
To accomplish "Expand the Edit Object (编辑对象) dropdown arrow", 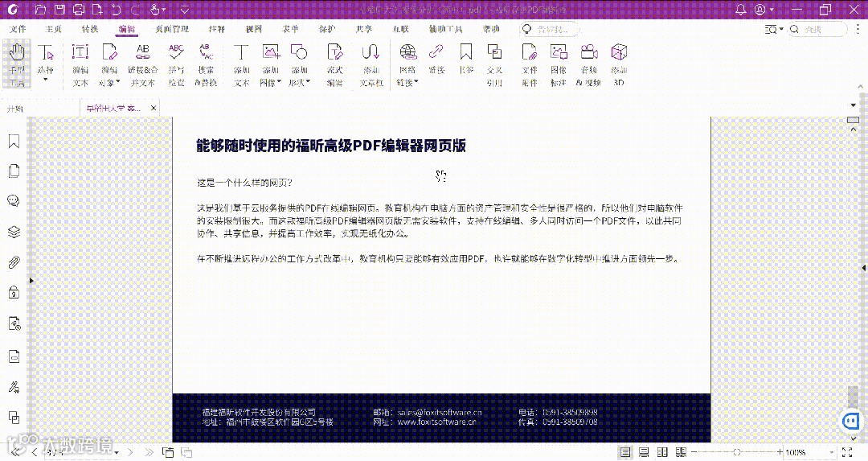I will pyautogui.click(x=117, y=82).
